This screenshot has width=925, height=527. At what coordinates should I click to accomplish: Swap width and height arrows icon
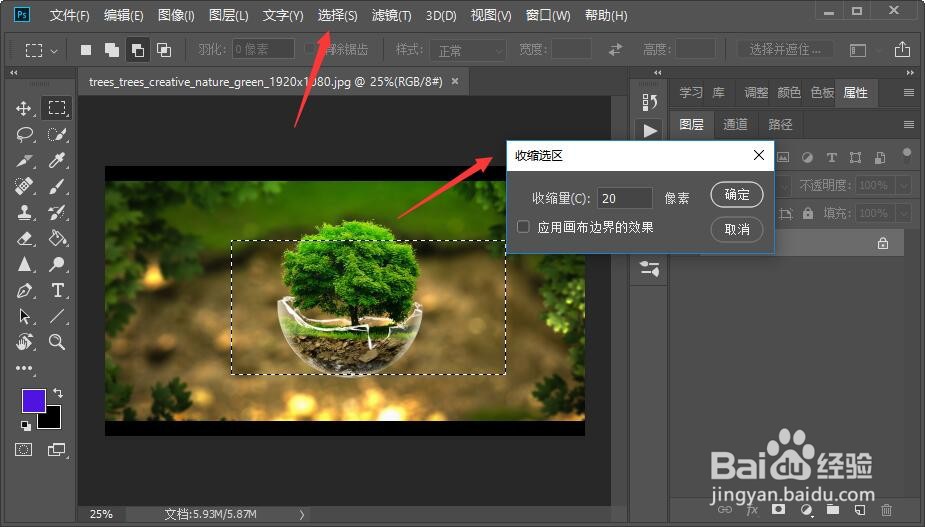pos(615,50)
